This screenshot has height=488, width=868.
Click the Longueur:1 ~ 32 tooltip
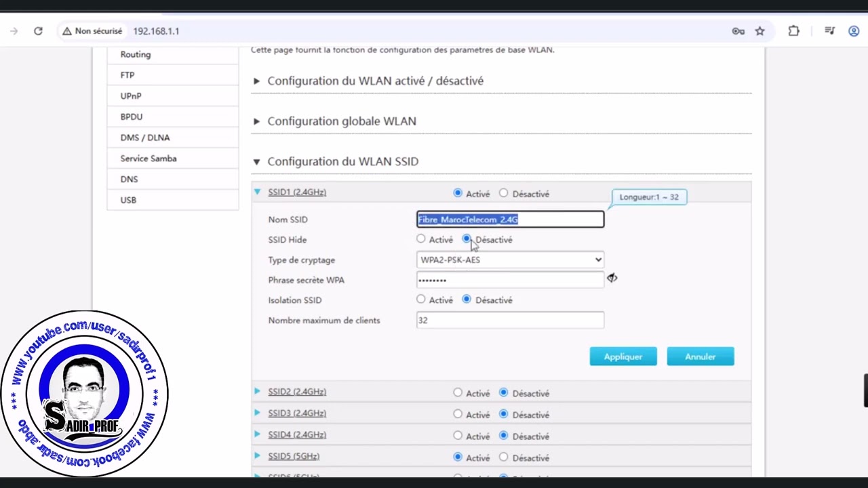pyautogui.click(x=649, y=197)
